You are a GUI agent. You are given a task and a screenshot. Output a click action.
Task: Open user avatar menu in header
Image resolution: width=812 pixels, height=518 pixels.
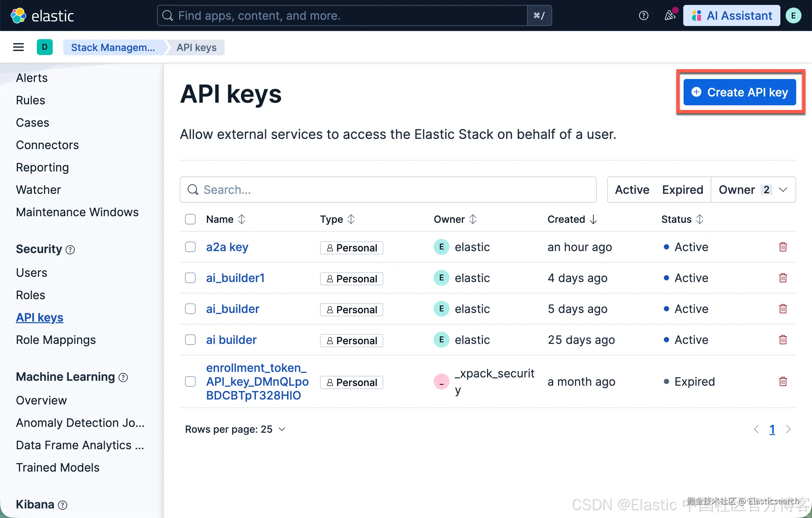793,15
